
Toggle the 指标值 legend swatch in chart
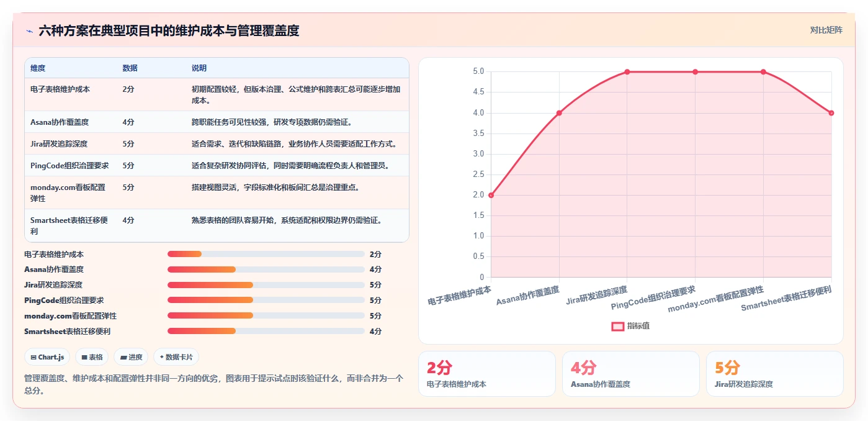point(618,326)
